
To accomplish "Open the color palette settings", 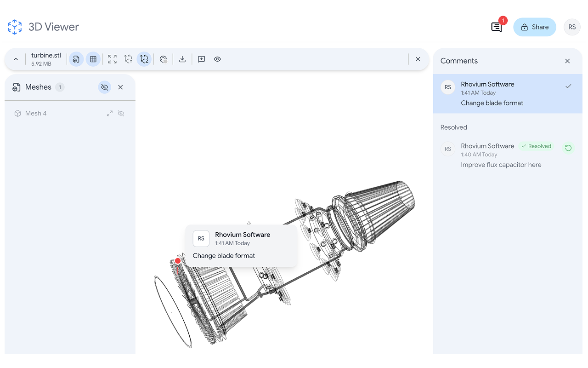I will pos(163,59).
